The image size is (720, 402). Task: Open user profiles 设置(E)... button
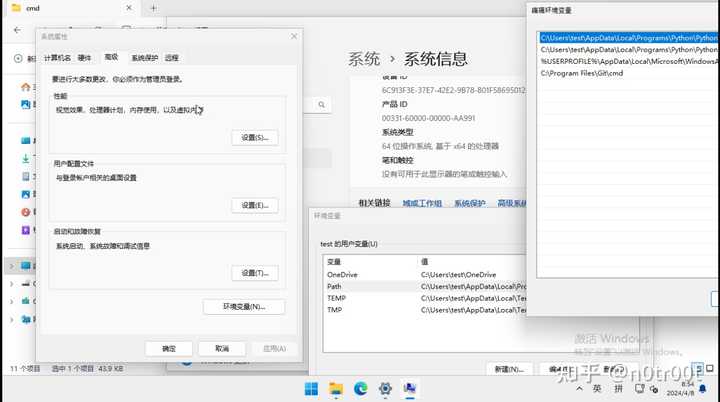[255, 205]
